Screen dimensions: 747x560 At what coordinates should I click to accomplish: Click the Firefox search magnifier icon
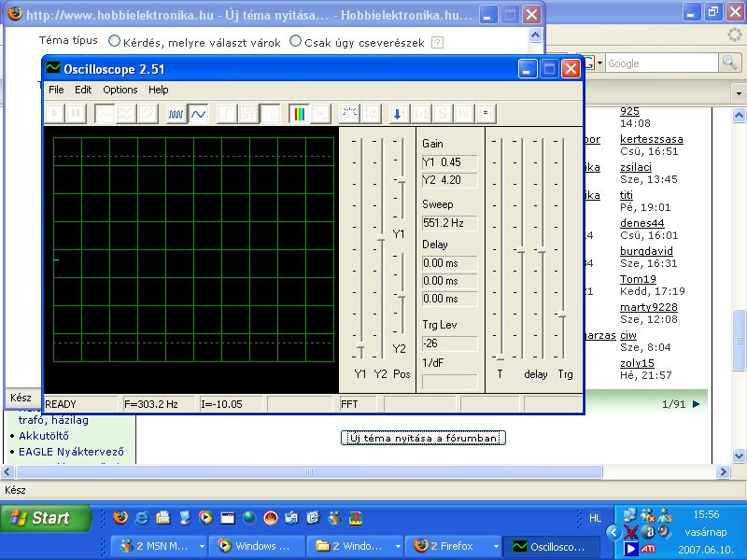click(x=729, y=63)
